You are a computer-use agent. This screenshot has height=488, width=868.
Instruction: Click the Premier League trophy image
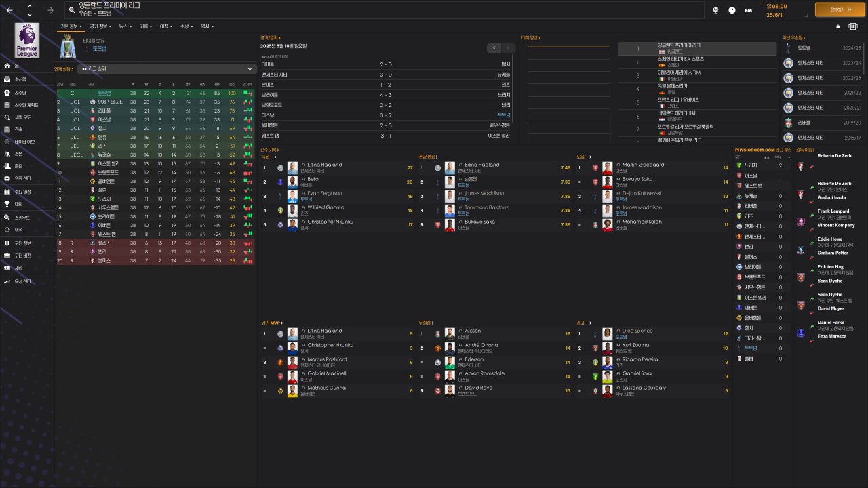click(67, 47)
